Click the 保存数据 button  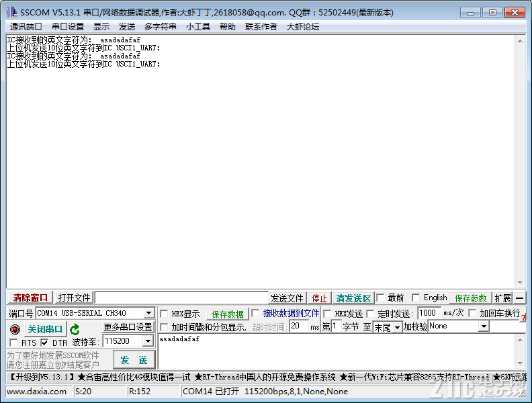(x=227, y=314)
